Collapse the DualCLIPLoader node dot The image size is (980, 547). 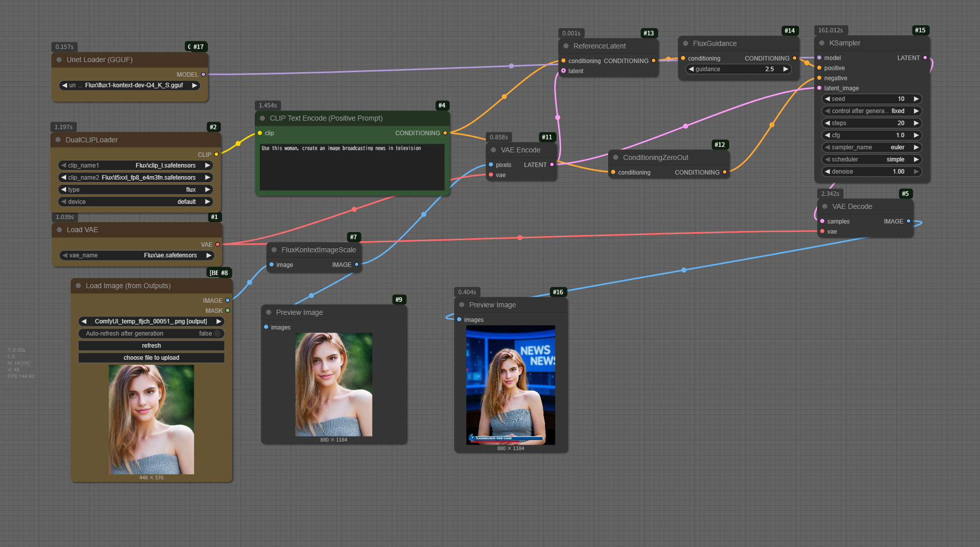pos(58,140)
